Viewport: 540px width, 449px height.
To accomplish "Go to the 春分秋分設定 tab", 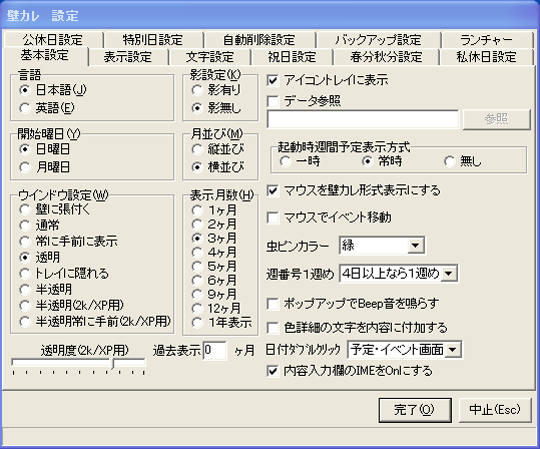I will pos(386,57).
